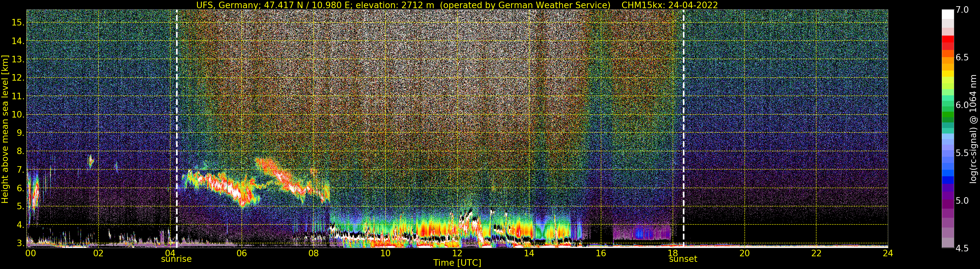
Task: Click the y-axis tick label 10.
Action: pyautogui.click(x=18, y=115)
